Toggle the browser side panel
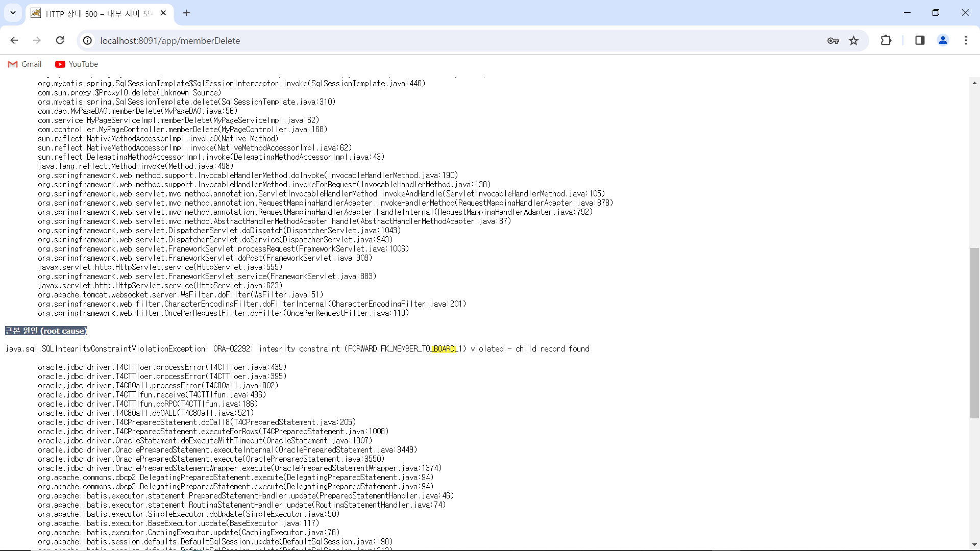Viewport: 980px width, 551px height. [x=920, y=40]
